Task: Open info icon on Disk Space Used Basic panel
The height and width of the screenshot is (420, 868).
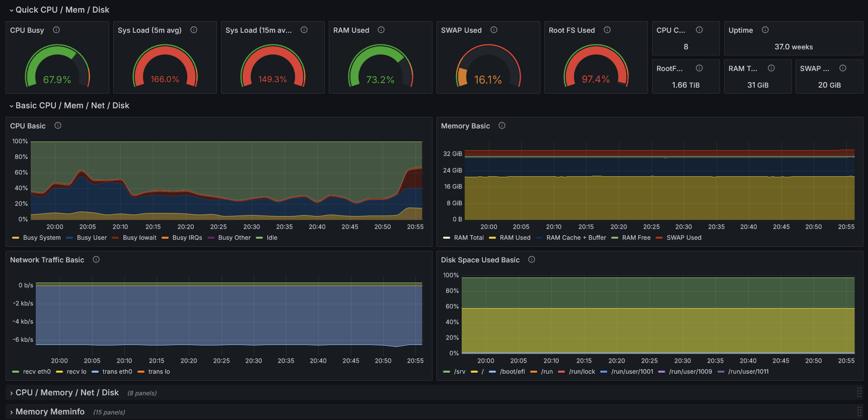Action: 532,259
